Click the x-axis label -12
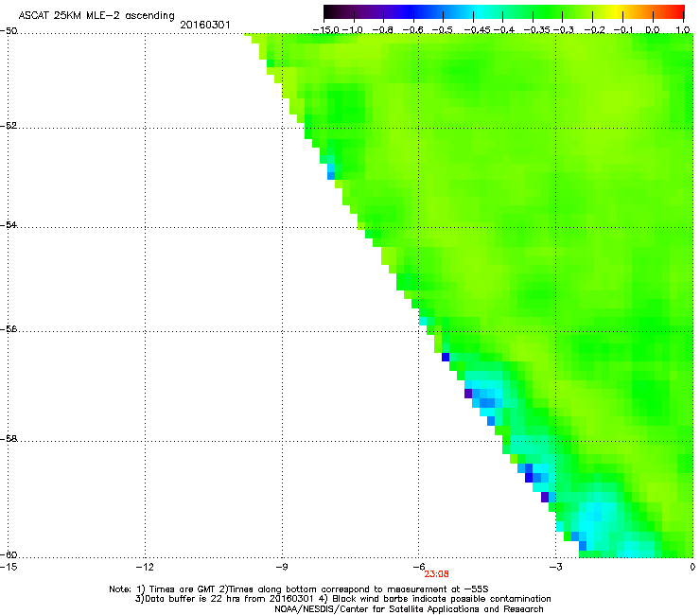This screenshot has height=615, width=700. (x=145, y=567)
